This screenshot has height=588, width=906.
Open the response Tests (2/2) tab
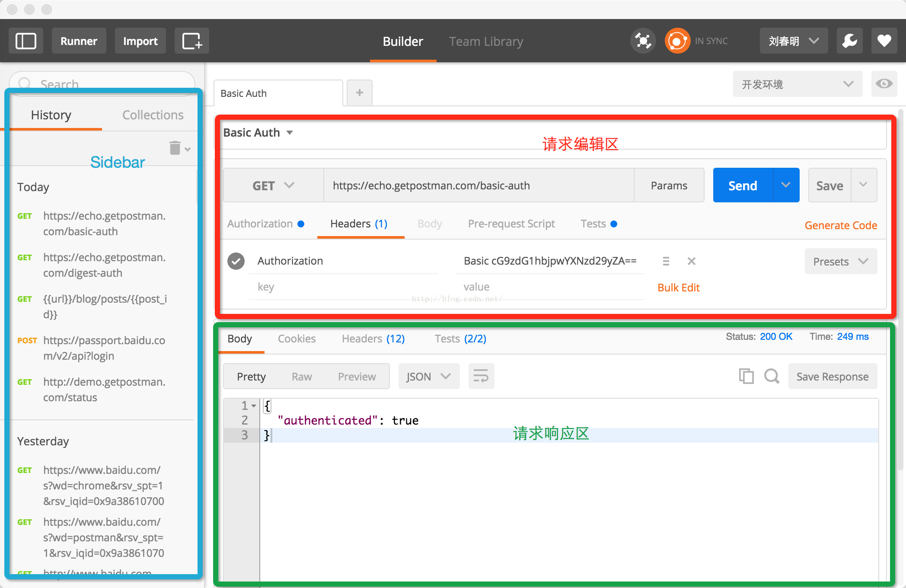(x=460, y=339)
